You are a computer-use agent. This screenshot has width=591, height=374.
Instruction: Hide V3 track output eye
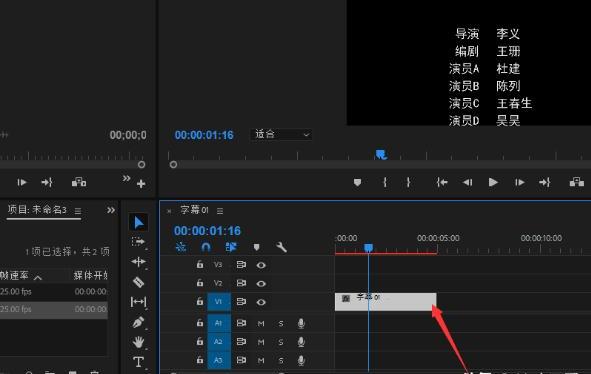[x=261, y=265]
